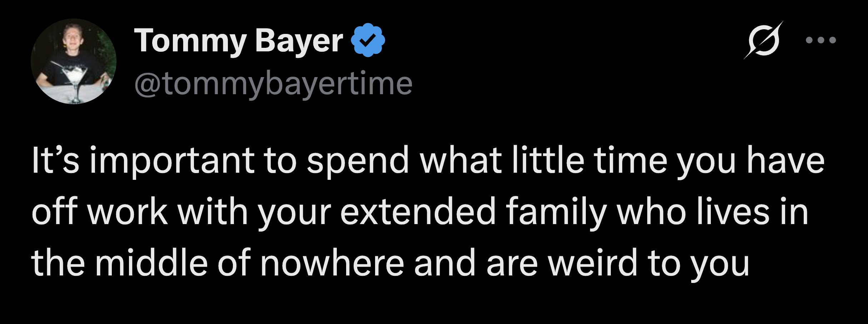Screen dimensions: 868x324
Task: Select the round avatar with martini glass
Action: tap(74, 61)
